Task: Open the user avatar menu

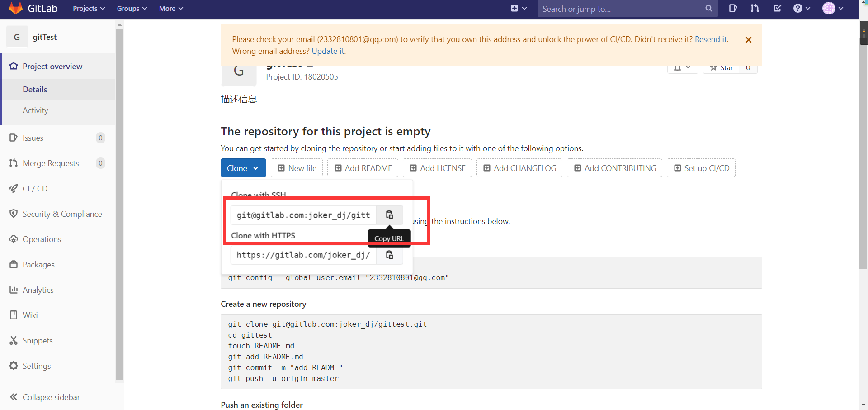Action: pyautogui.click(x=833, y=8)
